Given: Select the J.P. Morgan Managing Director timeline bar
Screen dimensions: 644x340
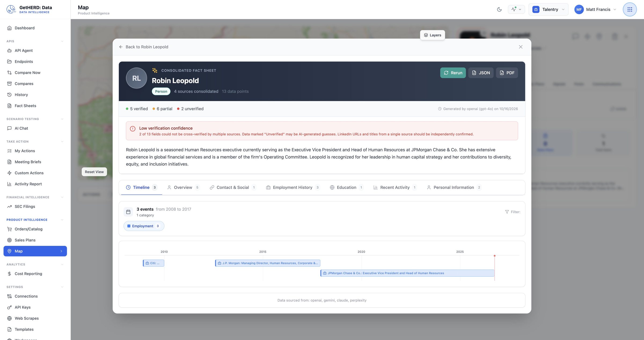Looking at the screenshot, I should tap(268, 263).
